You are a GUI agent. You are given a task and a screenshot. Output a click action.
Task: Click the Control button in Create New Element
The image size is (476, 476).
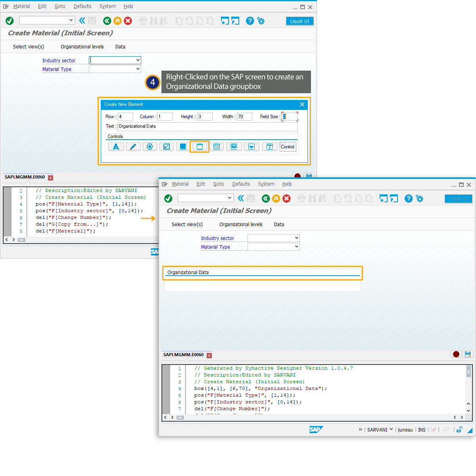click(288, 147)
